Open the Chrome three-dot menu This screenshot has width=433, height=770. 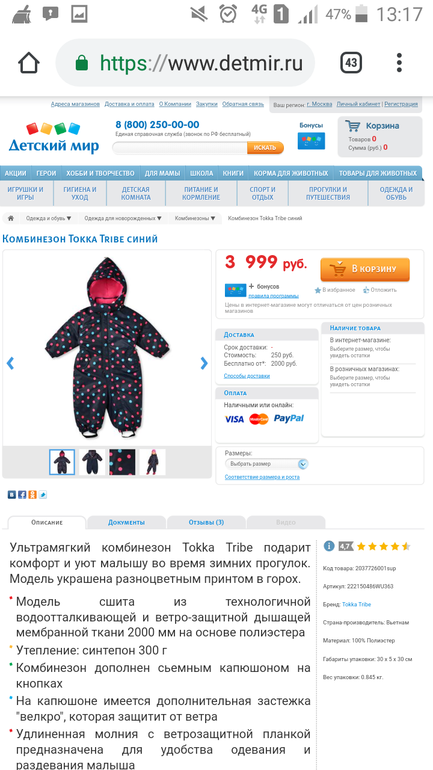399,63
